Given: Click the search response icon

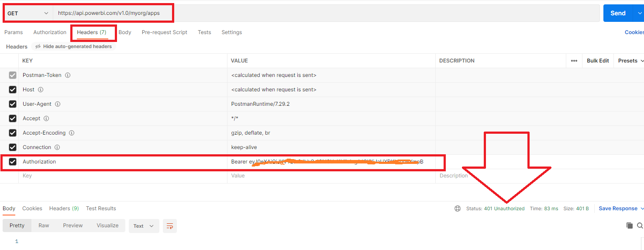Looking at the screenshot, I should (x=640, y=226).
